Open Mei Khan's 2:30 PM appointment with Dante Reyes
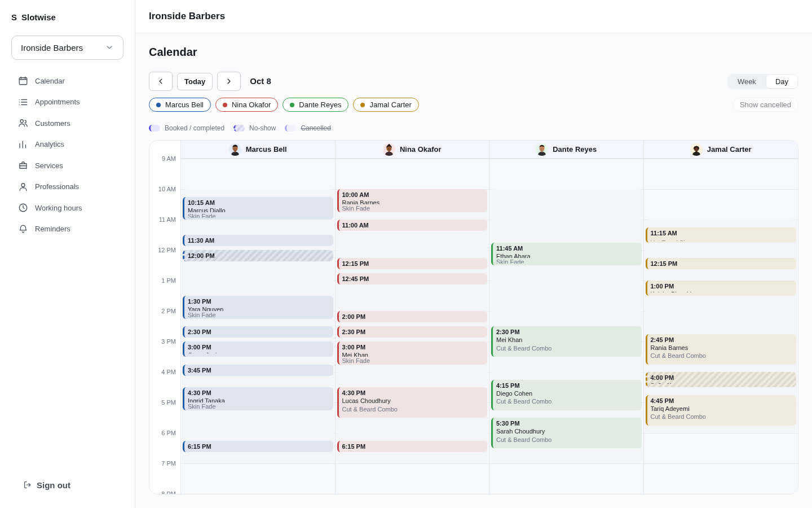812x508 pixels. click(x=566, y=341)
